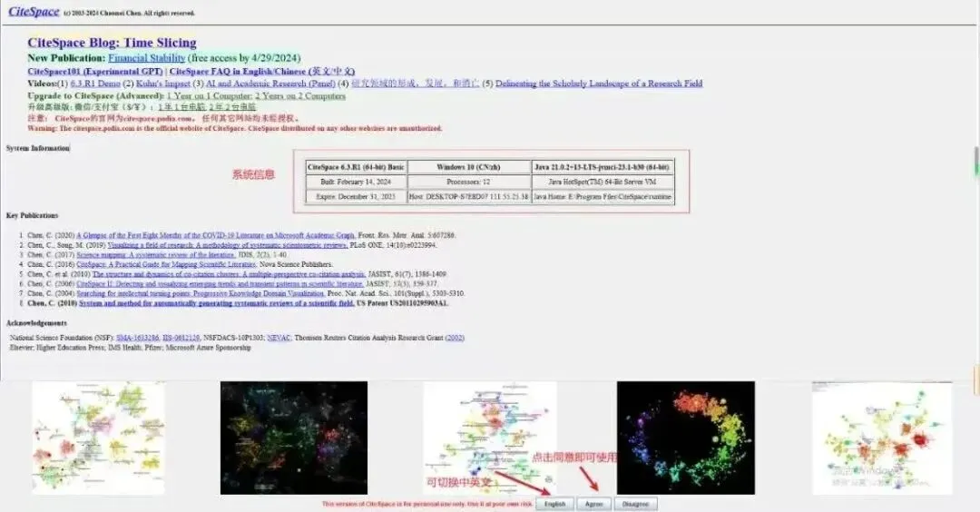
Task: Open AI and Academic Research (Panel) link
Action: [x=270, y=84]
